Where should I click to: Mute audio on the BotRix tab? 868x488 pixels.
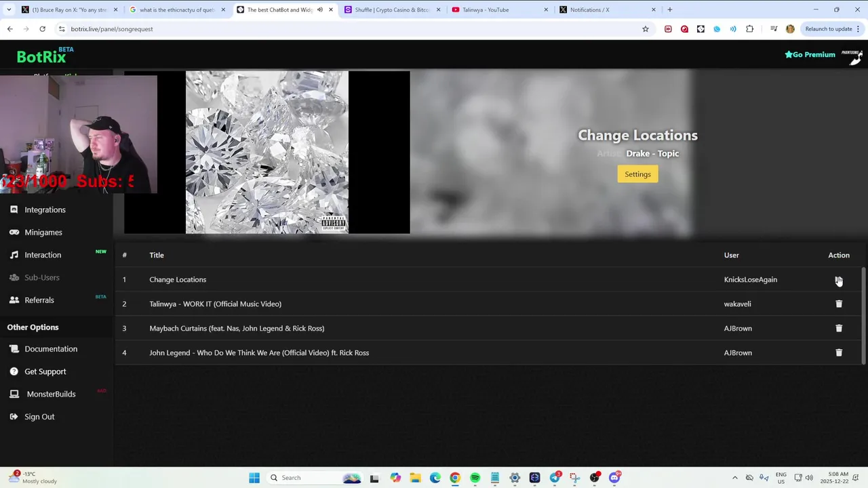point(319,9)
